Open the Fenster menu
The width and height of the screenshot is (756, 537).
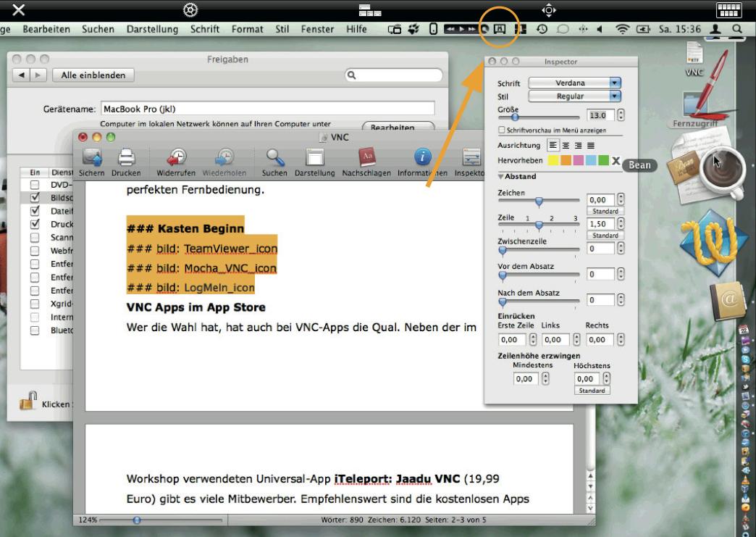317,29
